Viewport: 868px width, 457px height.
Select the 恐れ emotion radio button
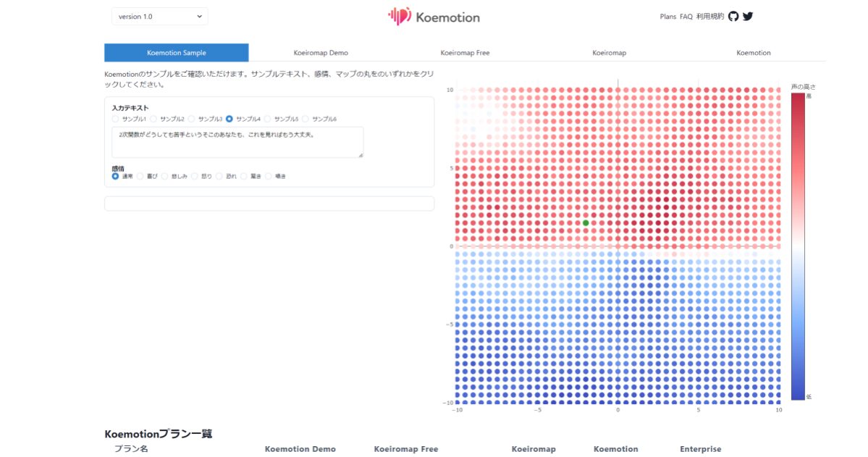click(219, 176)
